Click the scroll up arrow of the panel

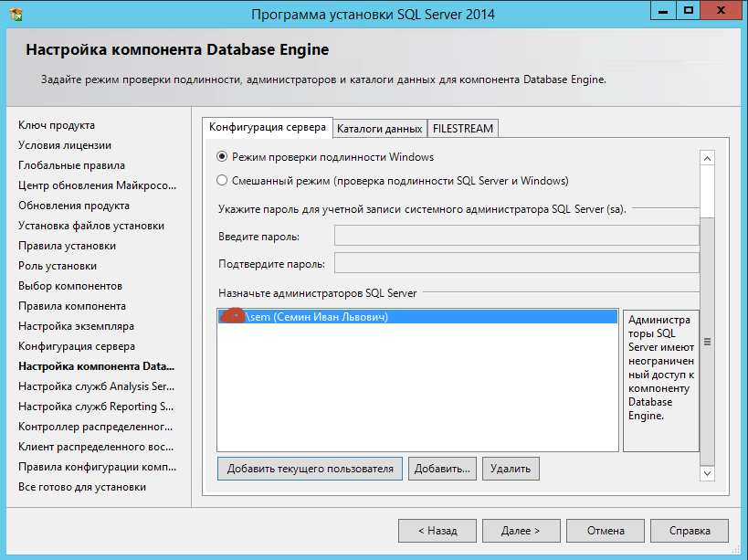pos(707,158)
